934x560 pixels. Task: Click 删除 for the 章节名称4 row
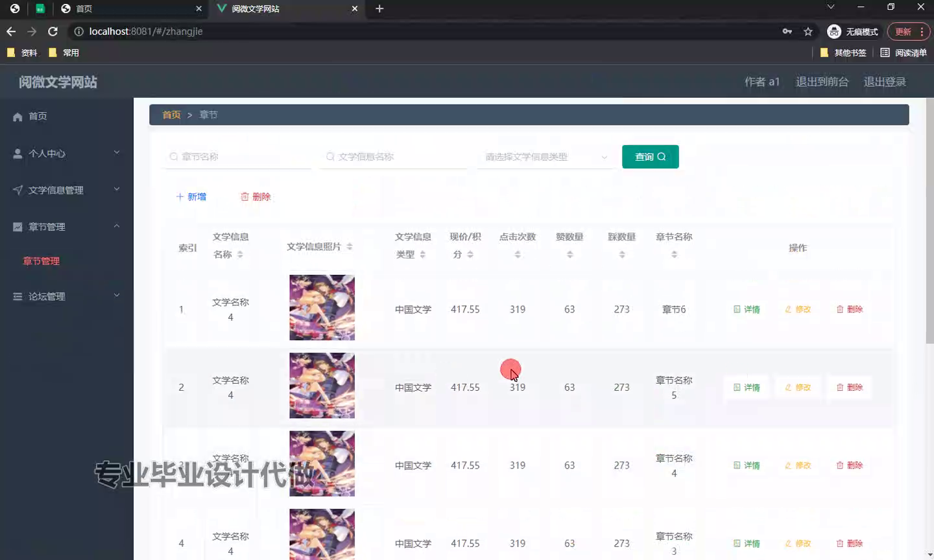coord(850,465)
